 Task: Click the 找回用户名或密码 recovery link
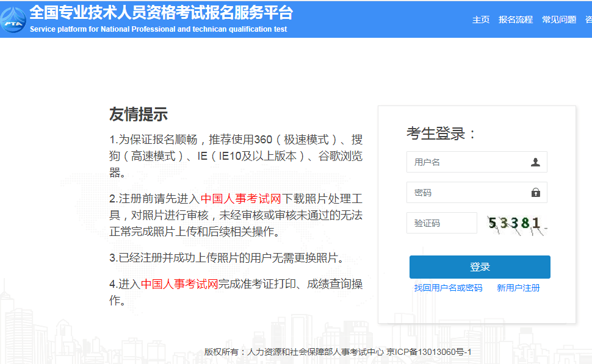pyautogui.click(x=449, y=287)
